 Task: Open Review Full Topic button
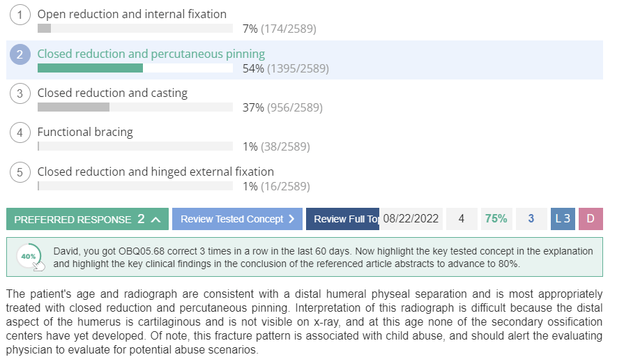point(342,219)
